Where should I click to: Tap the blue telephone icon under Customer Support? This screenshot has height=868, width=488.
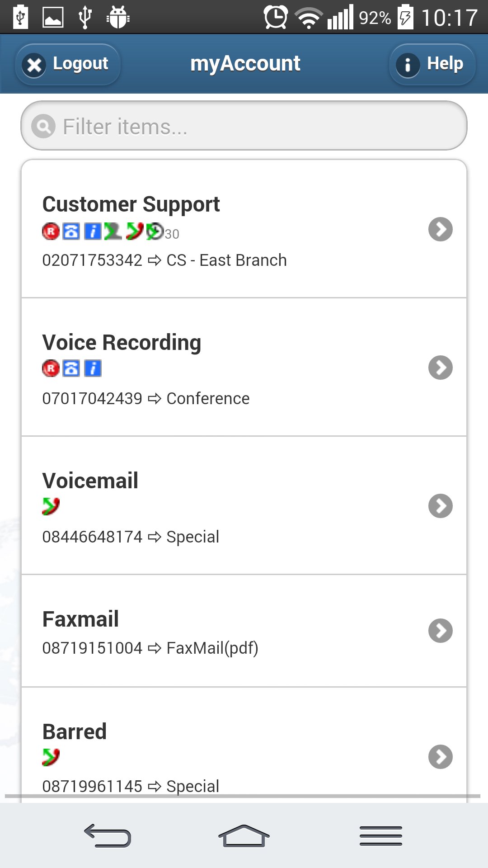(71, 231)
